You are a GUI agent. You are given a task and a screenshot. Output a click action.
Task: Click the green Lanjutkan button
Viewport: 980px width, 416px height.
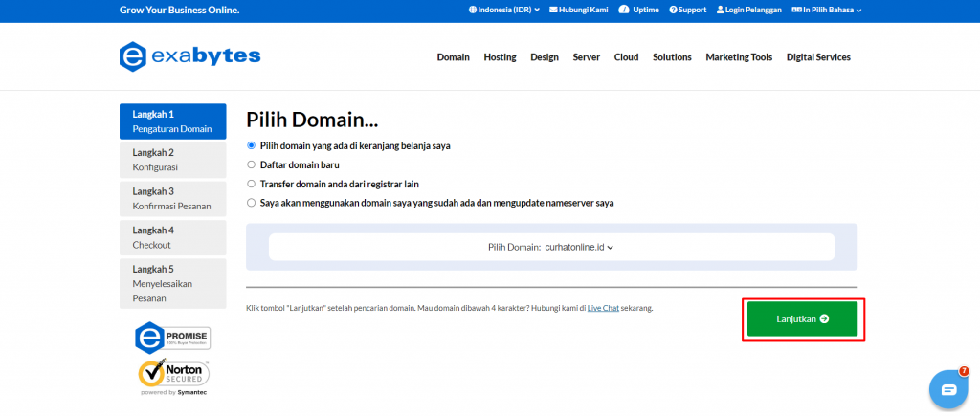click(803, 319)
